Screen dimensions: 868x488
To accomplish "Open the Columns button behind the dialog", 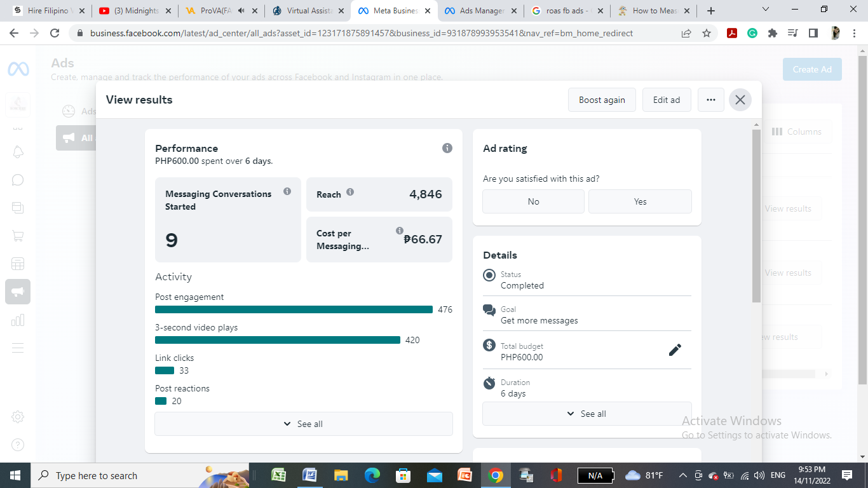I will (797, 132).
